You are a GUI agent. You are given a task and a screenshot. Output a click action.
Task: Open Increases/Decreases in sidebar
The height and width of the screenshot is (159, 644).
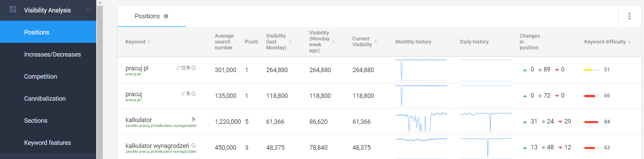click(48, 54)
